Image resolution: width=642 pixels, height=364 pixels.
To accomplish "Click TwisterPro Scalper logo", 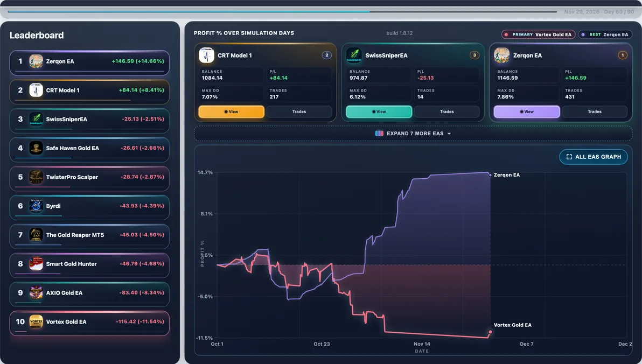I will click(36, 177).
